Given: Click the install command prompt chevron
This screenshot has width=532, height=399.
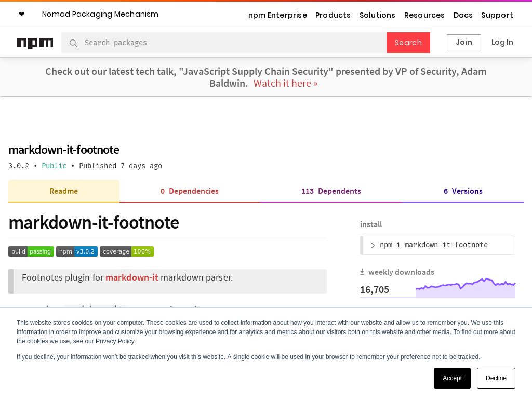Looking at the screenshot, I should (x=373, y=245).
